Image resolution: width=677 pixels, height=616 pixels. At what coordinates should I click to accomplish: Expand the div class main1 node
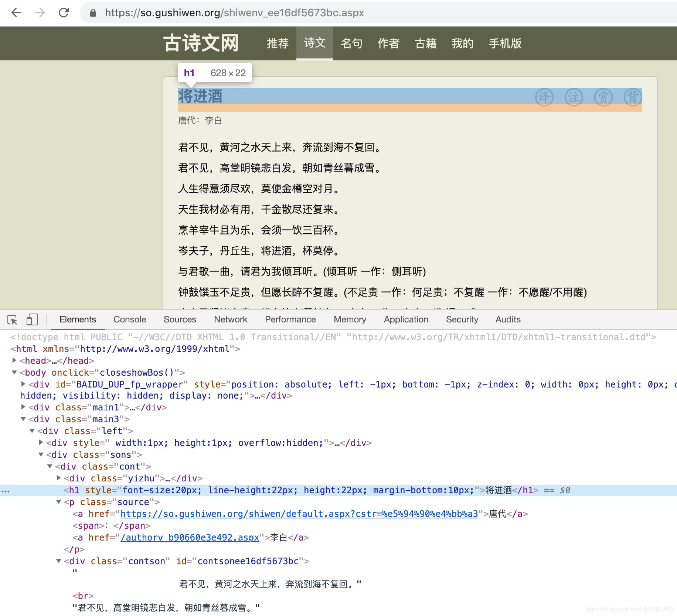(x=23, y=407)
